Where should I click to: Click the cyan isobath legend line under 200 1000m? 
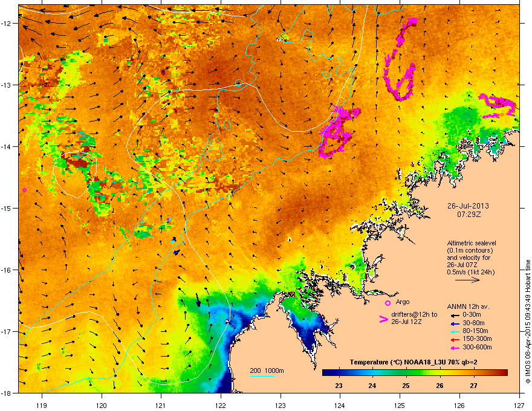click(262, 376)
